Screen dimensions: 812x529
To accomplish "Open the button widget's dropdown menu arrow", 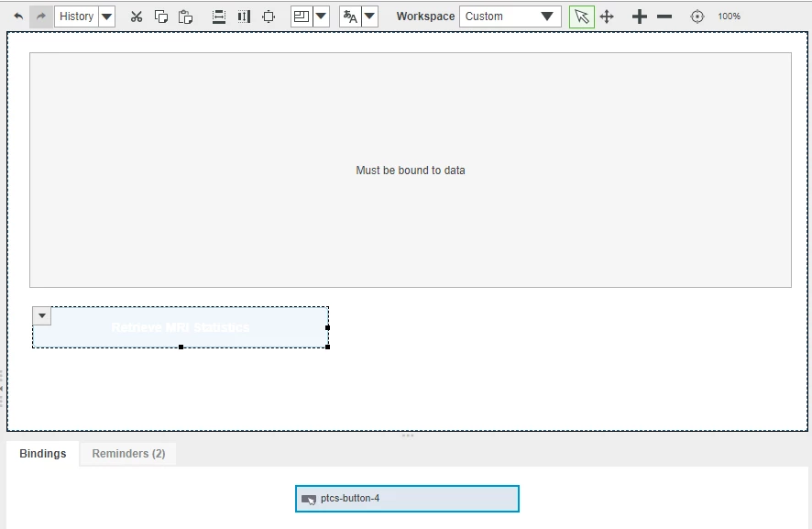I will click(x=42, y=315).
